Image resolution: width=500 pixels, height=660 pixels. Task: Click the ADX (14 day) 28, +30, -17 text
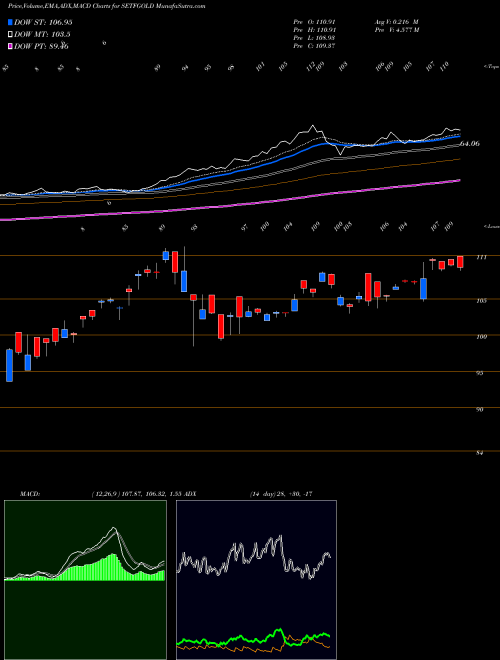[280, 493]
